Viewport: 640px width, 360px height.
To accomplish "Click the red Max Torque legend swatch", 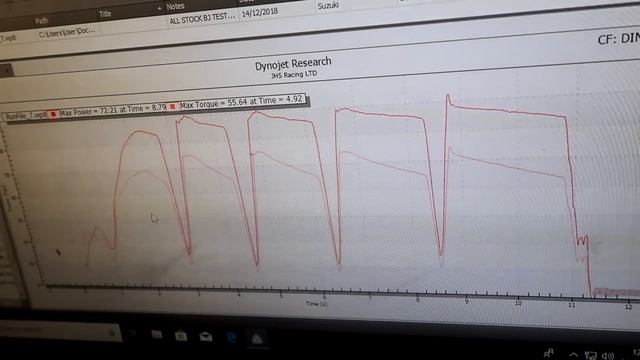I will [173, 107].
